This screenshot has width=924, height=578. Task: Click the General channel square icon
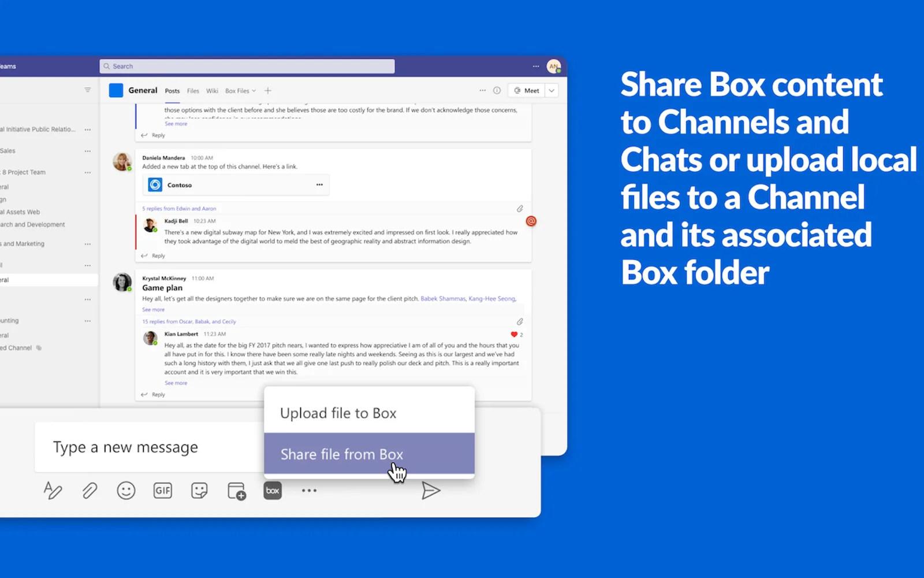pos(116,90)
